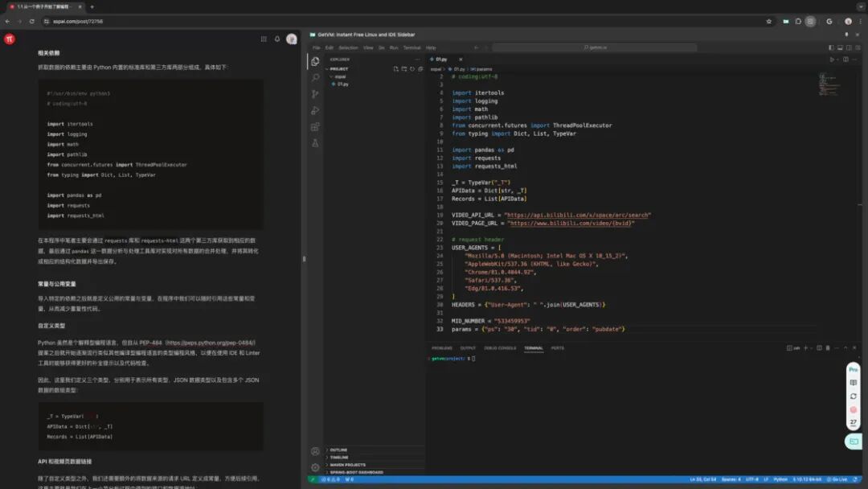Screen dimensions: 868x489
Task: Switch to the DEBUG CONSOLE panel tab
Action: pos(500,347)
